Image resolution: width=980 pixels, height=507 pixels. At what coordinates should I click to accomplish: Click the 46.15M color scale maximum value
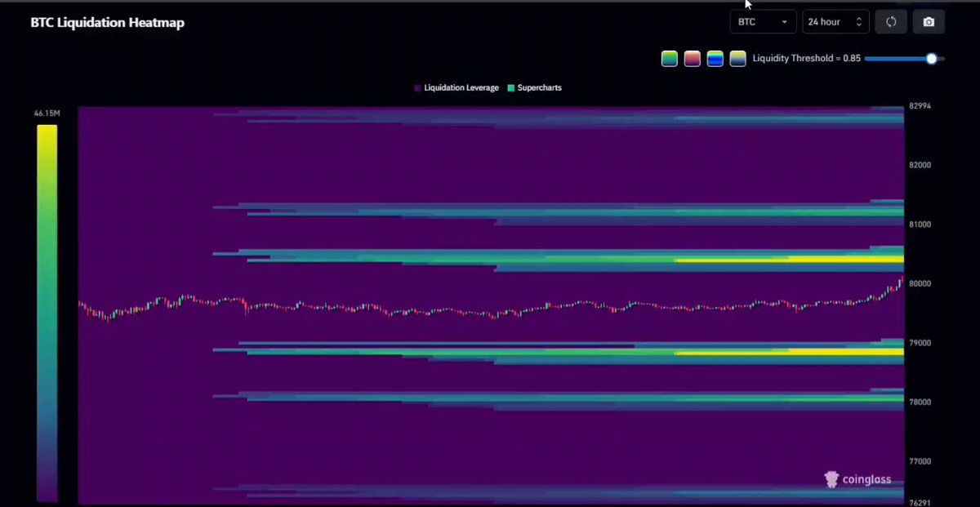[47, 114]
